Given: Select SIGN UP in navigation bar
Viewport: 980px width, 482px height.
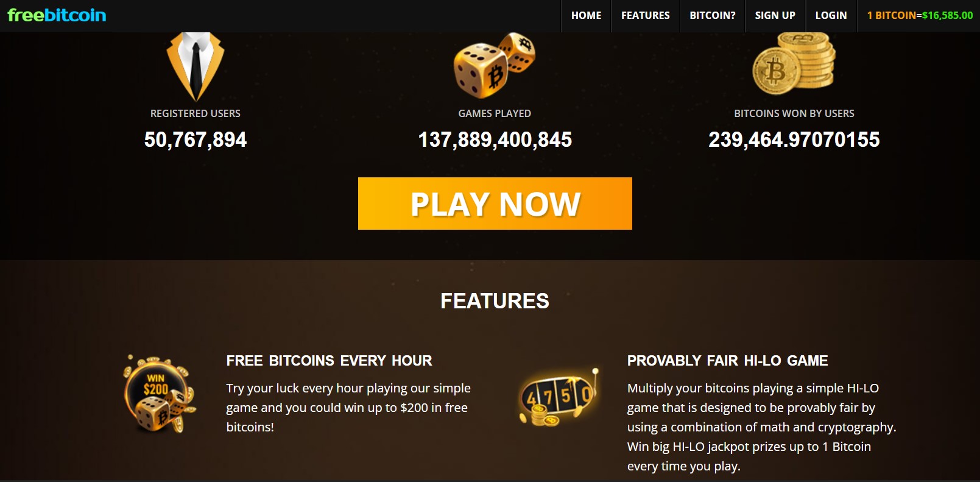Looking at the screenshot, I should 775,16.
